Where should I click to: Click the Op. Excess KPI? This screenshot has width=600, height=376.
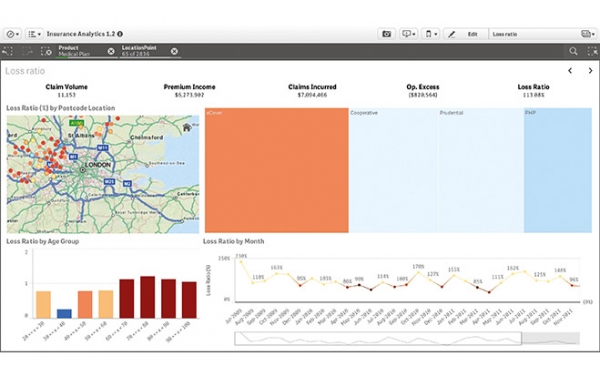click(423, 91)
